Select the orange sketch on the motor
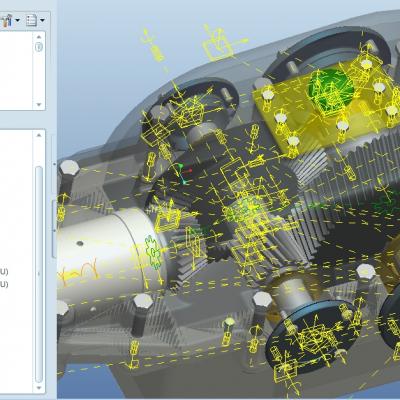The width and height of the screenshot is (400, 400). [78, 272]
